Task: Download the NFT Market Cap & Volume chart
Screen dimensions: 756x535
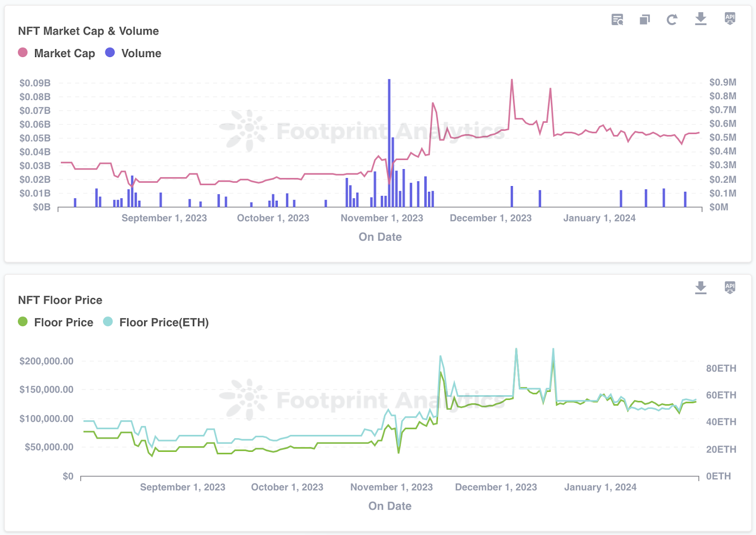Action: 701,19
